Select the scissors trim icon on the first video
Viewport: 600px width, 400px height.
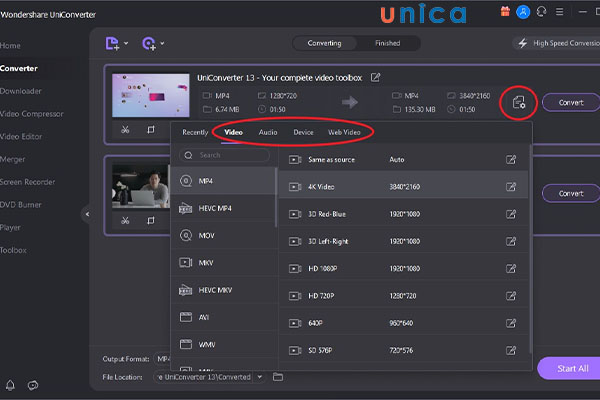point(125,129)
